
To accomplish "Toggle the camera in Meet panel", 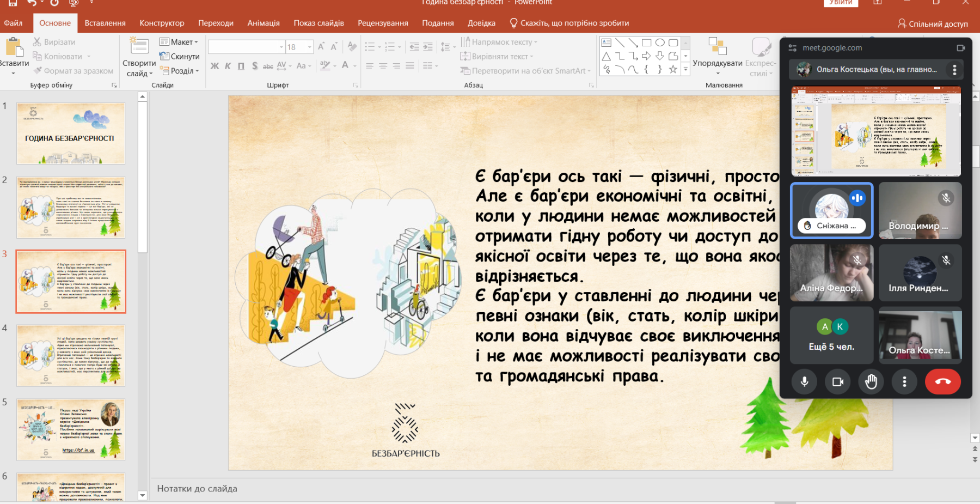I will (x=837, y=381).
